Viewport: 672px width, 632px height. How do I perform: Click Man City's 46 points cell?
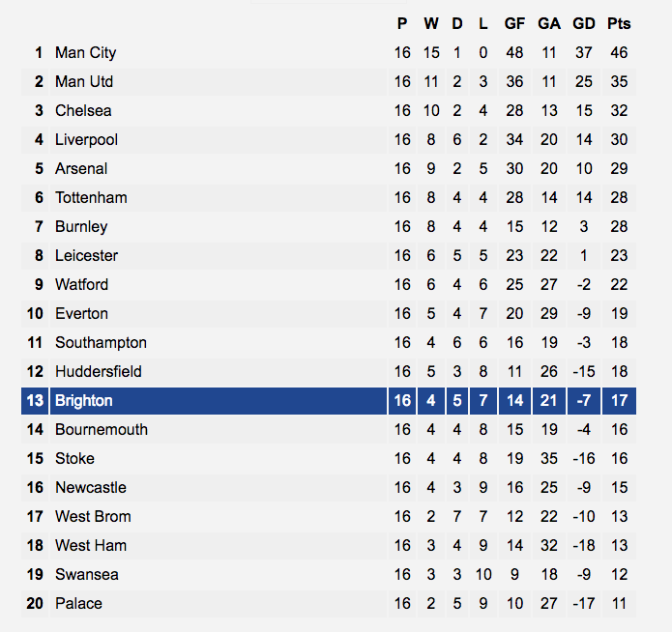(619, 53)
